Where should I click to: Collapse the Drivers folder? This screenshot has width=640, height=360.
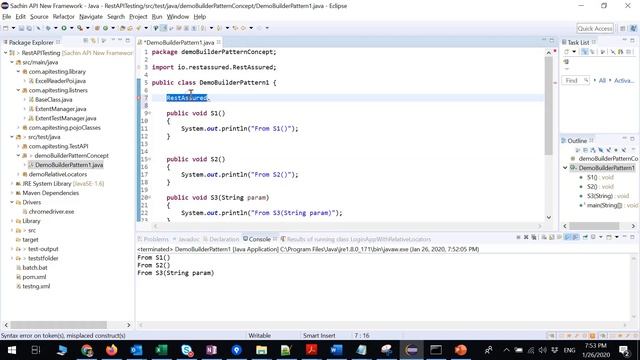[12, 202]
